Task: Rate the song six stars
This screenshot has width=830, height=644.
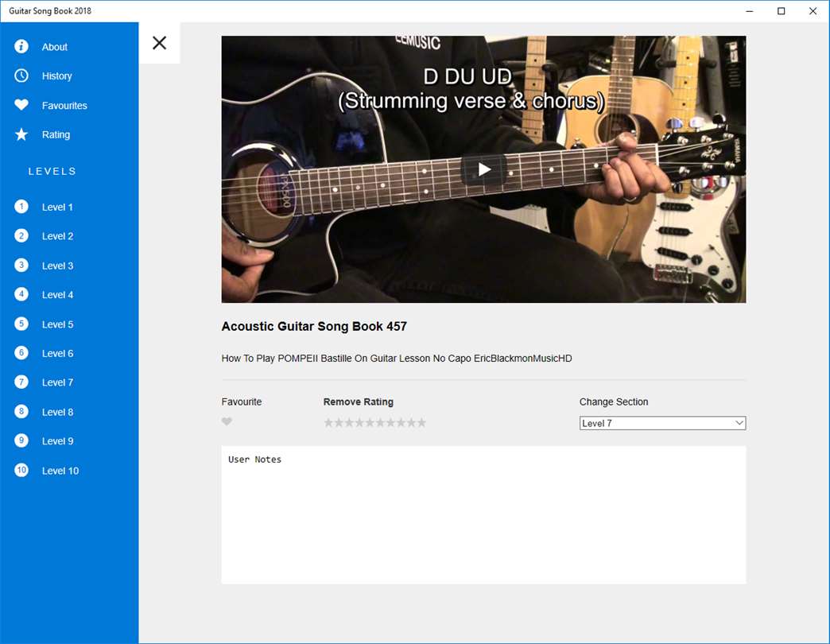Action: click(x=381, y=422)
